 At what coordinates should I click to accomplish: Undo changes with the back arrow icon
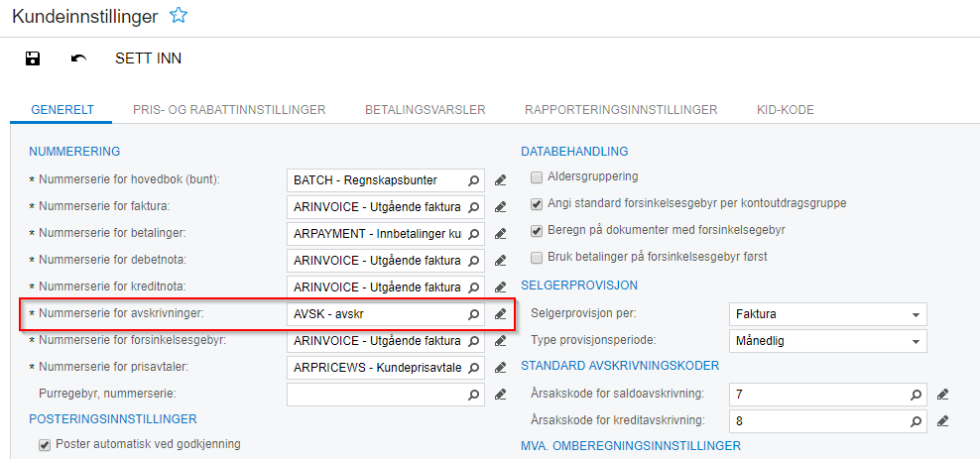coord(78,58)
